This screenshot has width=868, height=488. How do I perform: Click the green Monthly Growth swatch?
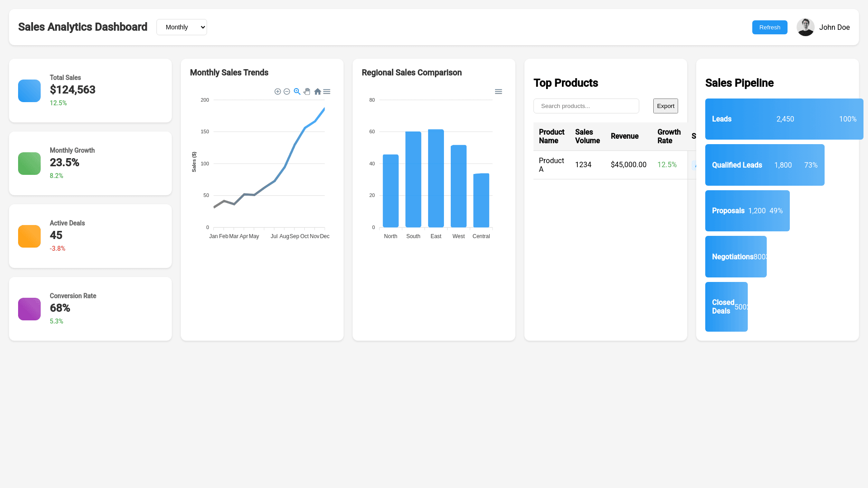click(29, 164)
